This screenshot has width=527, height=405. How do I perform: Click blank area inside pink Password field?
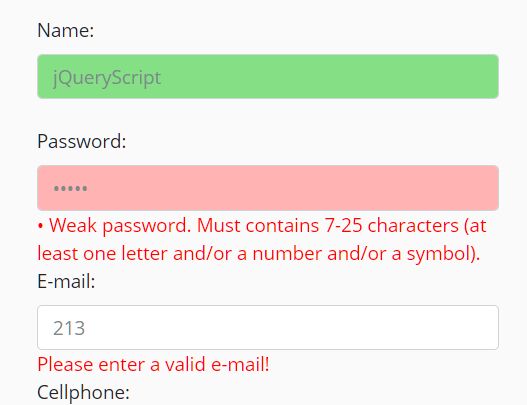(x=292, y=188)
